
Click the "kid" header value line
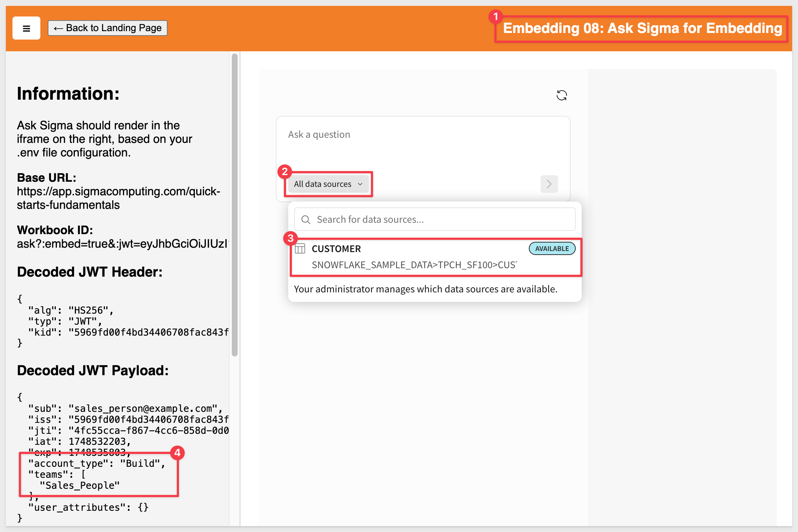tap(128, 332)
